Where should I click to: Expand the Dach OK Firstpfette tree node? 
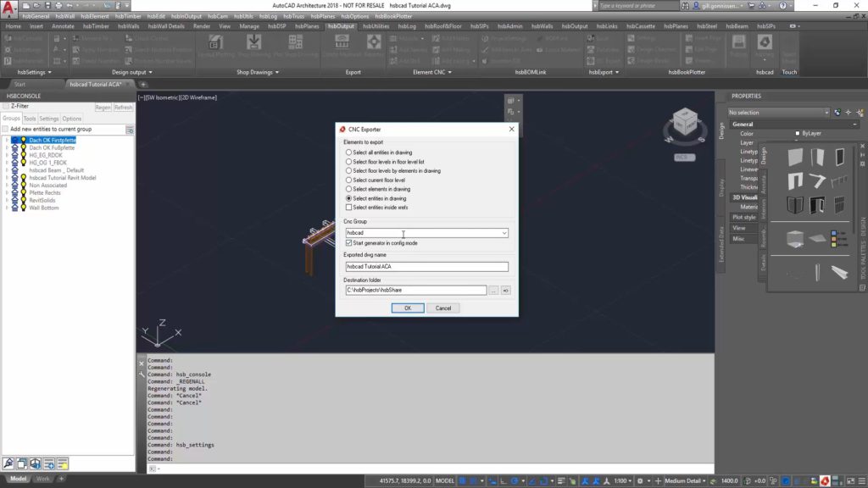click(7, 141)
